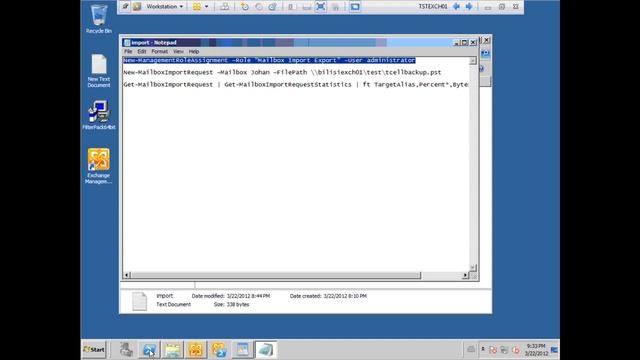Show hidden tray icons arrow
This screenshot has width=640, height=360.
[x=483, y=349]
